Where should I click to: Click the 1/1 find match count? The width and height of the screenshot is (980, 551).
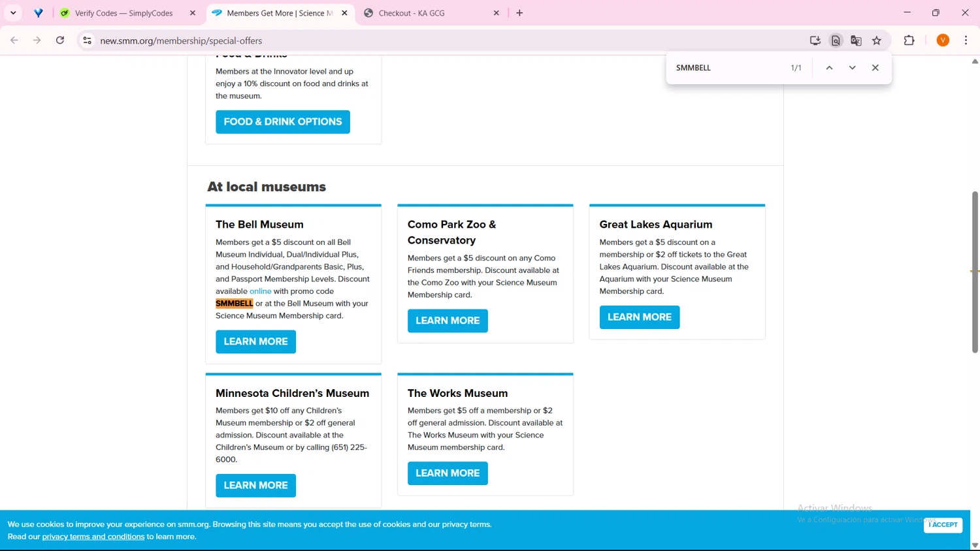click(796, 68)
